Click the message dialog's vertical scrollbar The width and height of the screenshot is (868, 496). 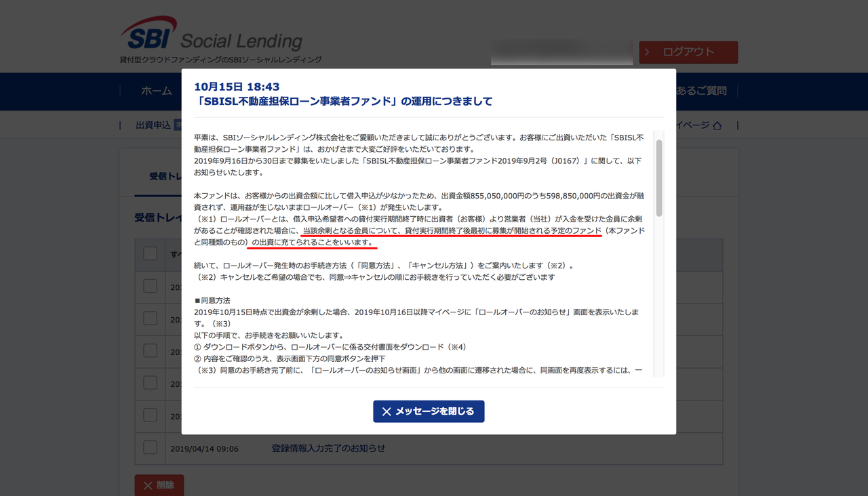659,179
